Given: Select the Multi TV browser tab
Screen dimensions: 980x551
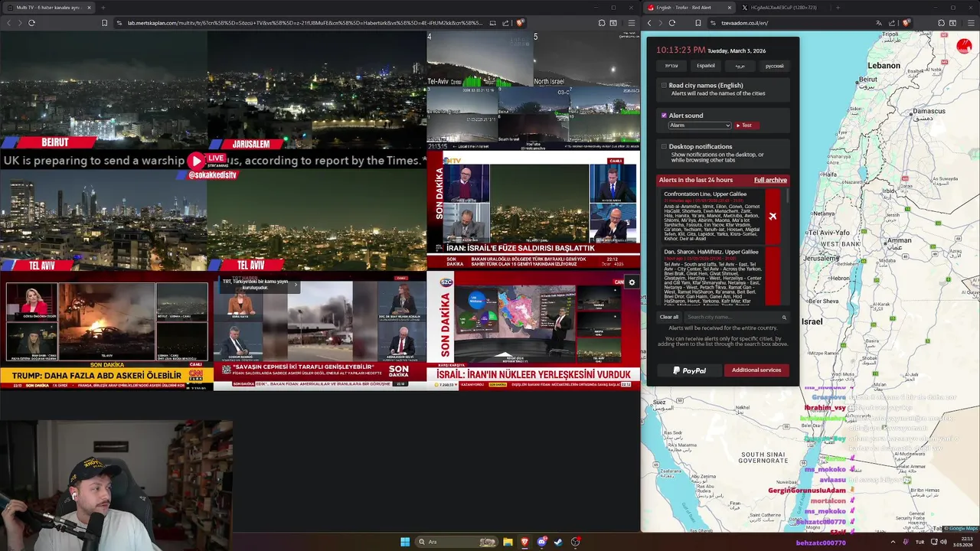Looking at the screenshot, I should click(x=47, y=8).
